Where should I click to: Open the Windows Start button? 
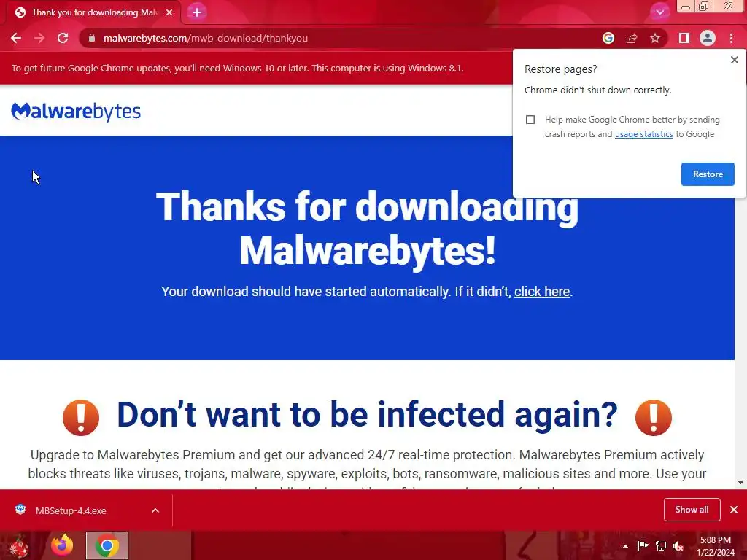[19, 545]
